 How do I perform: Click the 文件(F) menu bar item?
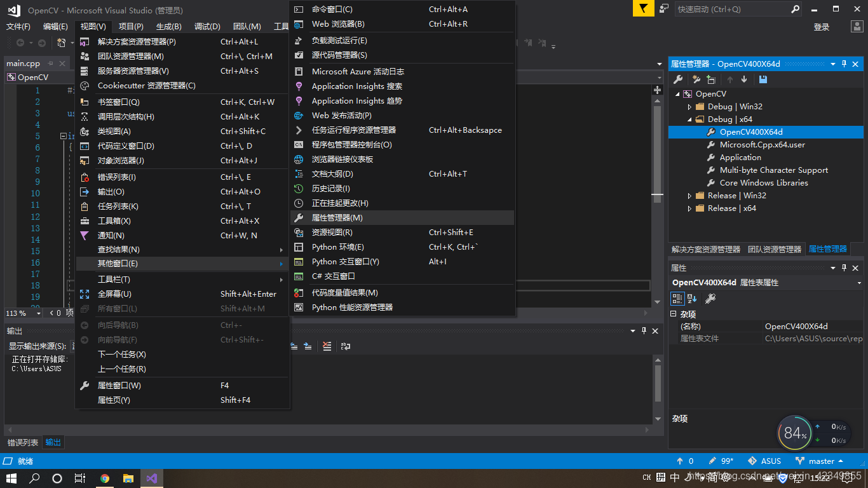click(x=18, y=26)
